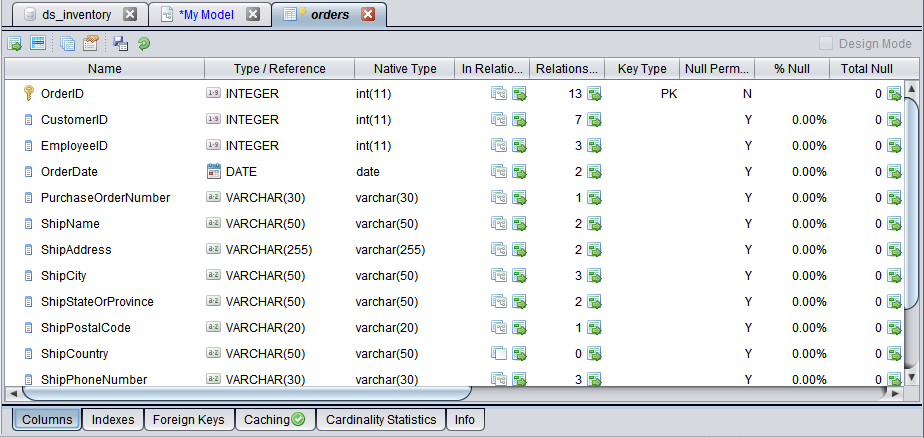The width and height of the screenshot is (924, 438).
Task: Click the date calendar type icon for OrderDate
Action: coord(213,172)
